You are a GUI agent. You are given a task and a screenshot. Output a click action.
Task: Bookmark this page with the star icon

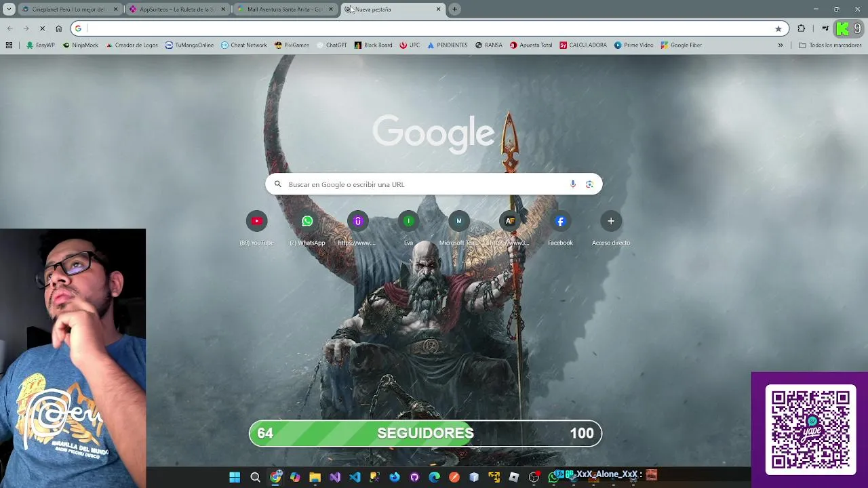pos(778,28)
